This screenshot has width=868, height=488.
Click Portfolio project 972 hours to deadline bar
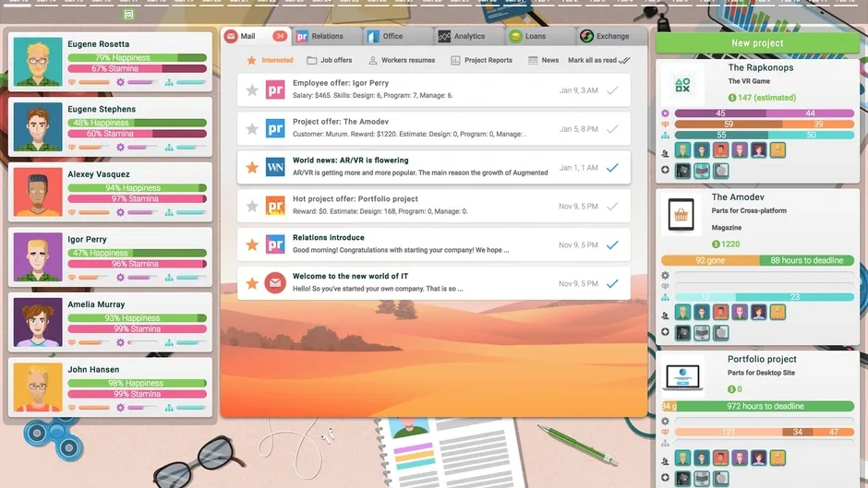tap(765, 406)
